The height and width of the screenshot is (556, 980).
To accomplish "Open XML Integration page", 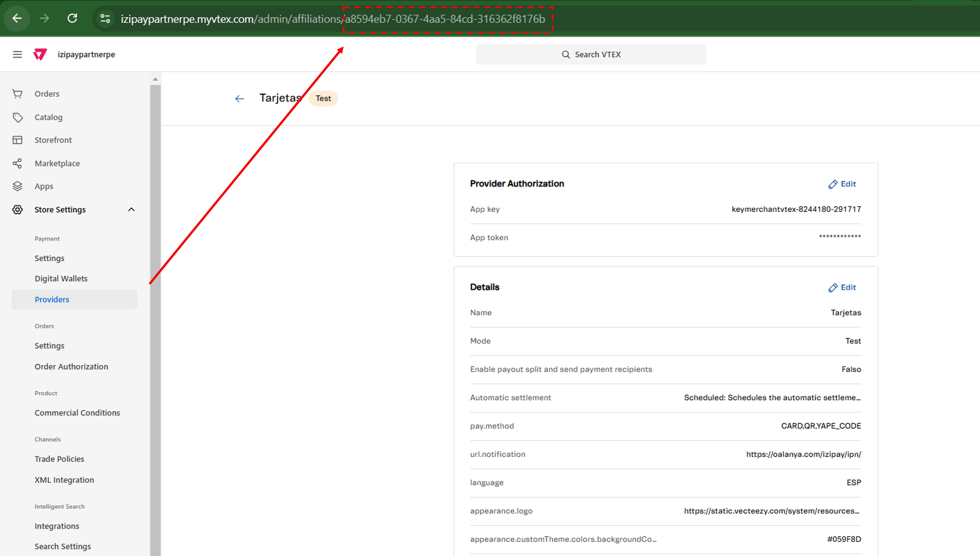I will tap(64, 480).
